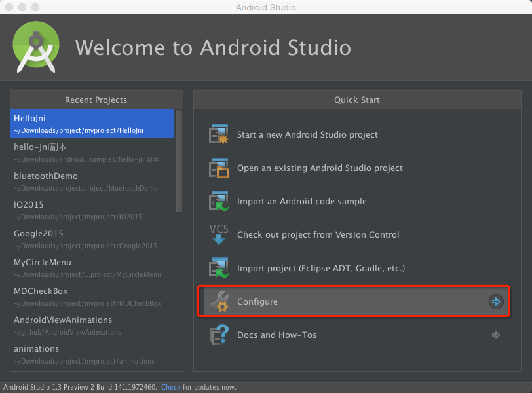Click the ~/Downloads/project/myproject/MDCheckBox path
The image size is (532, 393).
(x=87, y=303)
